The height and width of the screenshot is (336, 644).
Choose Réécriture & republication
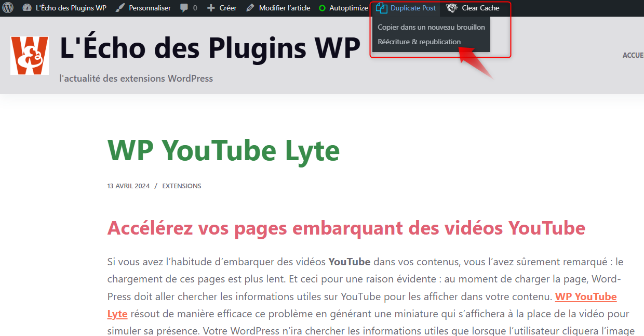pyautogui.click(x=419, y=42)
